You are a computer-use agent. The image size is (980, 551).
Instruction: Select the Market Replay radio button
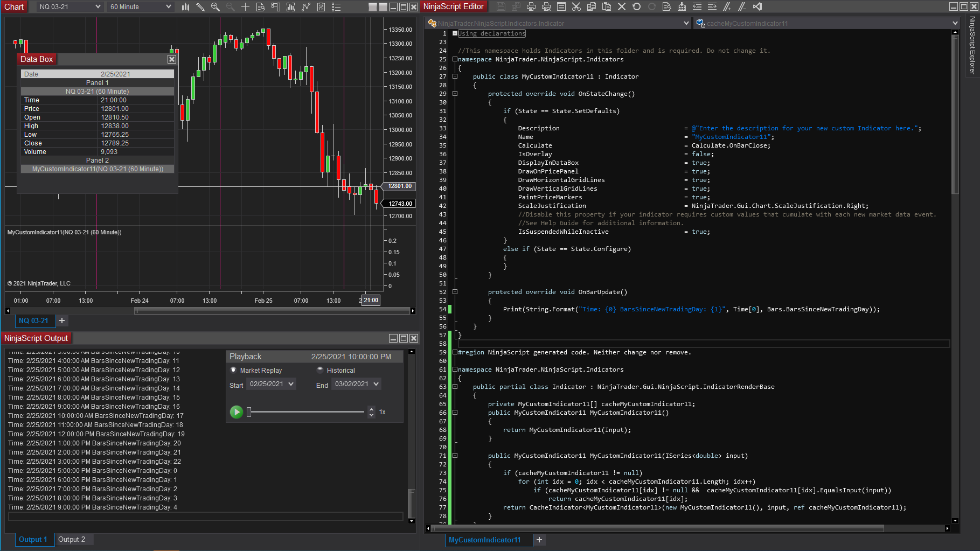pos(233,370)
